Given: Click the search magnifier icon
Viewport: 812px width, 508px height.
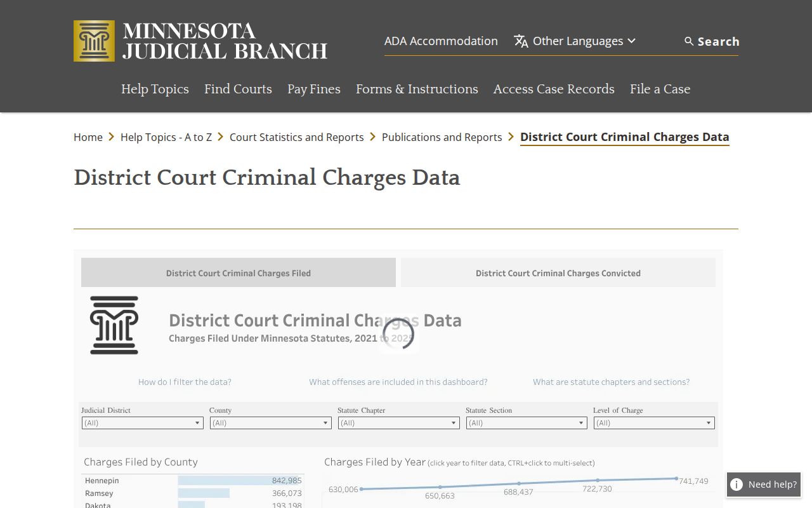Looking at the screenshot, I should [x=689, y=41].
